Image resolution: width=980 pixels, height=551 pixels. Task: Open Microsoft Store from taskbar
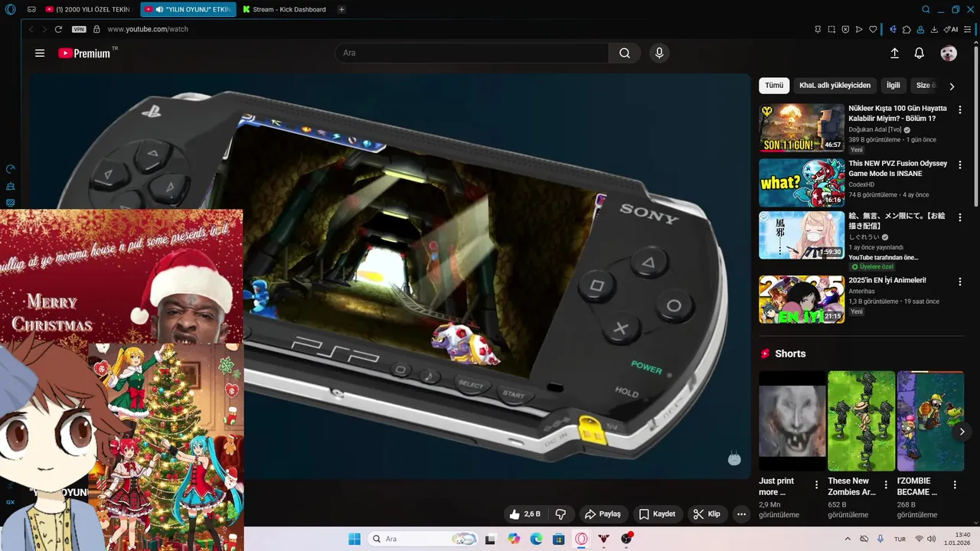pyautogui.click(x=559, y=539)
